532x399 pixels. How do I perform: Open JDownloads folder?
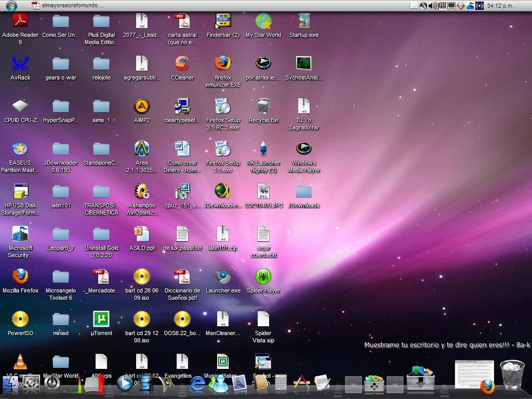click(x=303, y=191)
